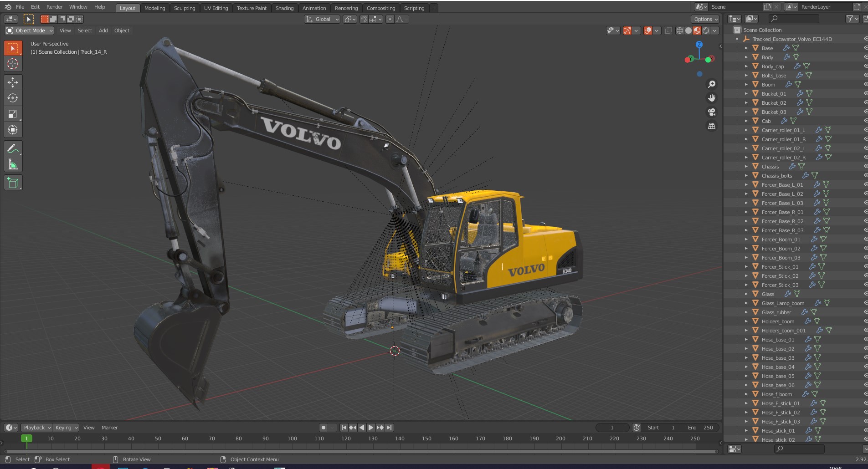868x469 pixels.
Task: Expand the Body tree item
Action: [746, 57]
